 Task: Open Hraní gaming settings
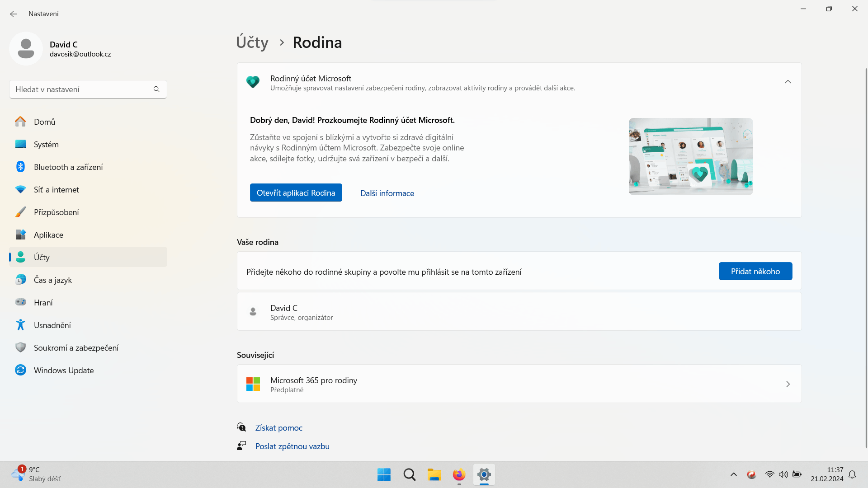43,303
